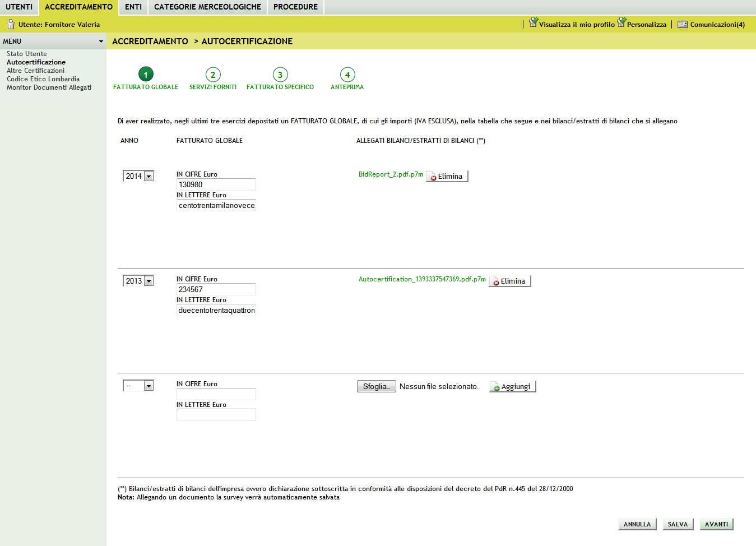Click the empty IN LETTERE Euro field
Screen dimensions: 756x546
pyautogui.click(x=216, y=415)
